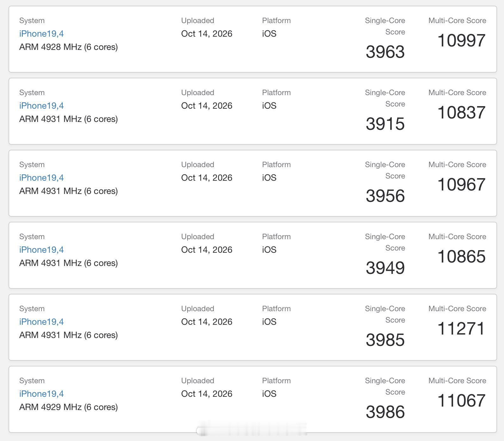The height and width of the screenshot is (441, 504).
Task: Open the iPhone19,4 link at ARM 4929 MHz
Action: (41, 394)
